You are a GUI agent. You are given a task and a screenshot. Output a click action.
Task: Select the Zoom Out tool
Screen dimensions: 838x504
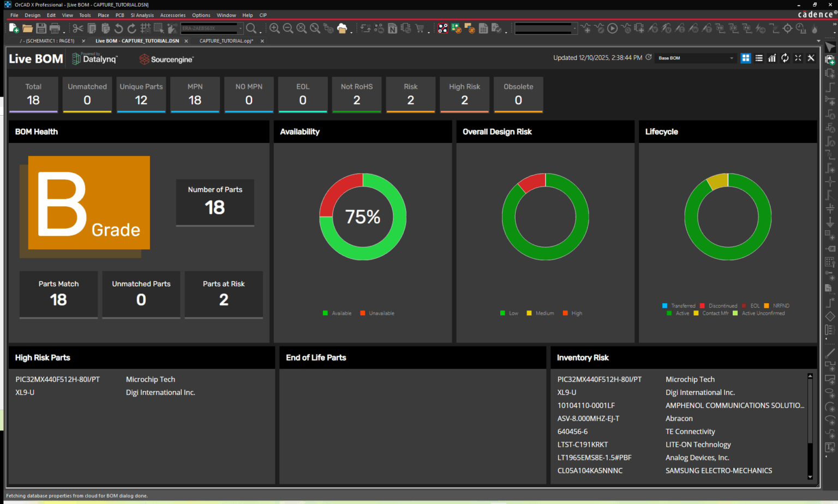pyautogui.click(x=288, y=28)
